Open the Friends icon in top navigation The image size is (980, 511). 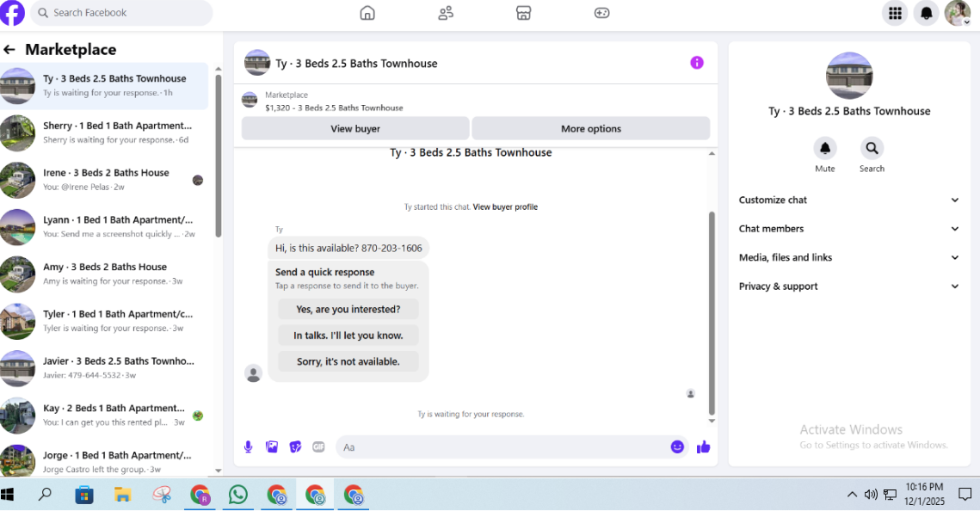pos(446,13)
